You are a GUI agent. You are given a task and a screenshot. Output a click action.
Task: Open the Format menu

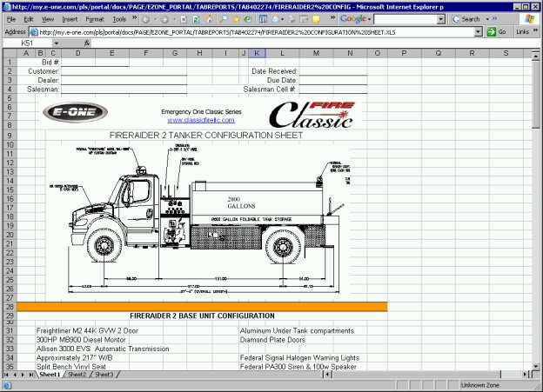[x=95, y=19]
